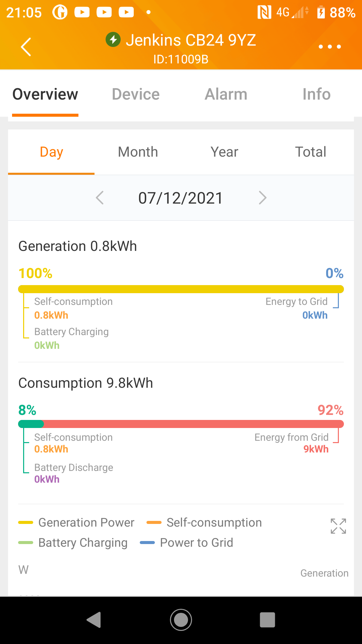Switch to the Device tab
The image size is (362, 644).
pos(136,94)
